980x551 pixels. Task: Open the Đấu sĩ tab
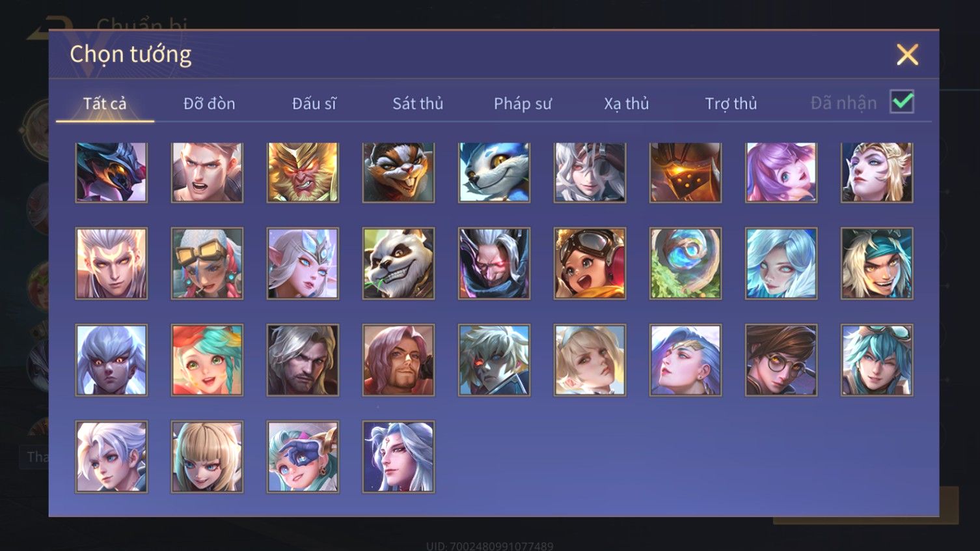tap(314, 104)
